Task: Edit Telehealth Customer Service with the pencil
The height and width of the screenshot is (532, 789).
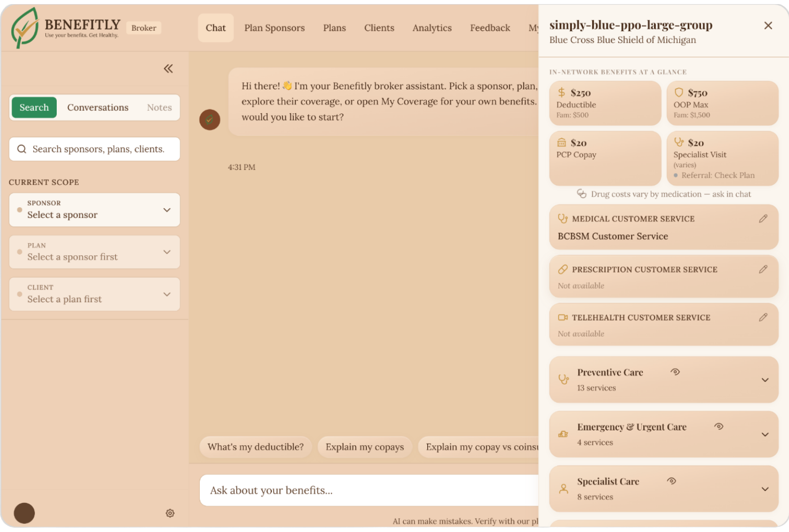Action: coord(763,317)
